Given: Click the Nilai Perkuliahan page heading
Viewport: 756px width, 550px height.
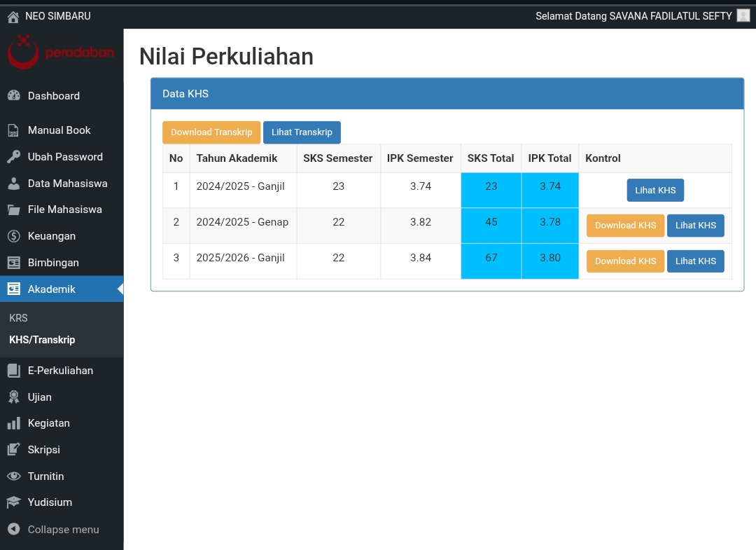Looking at the screenshot, I should (226, 57).
